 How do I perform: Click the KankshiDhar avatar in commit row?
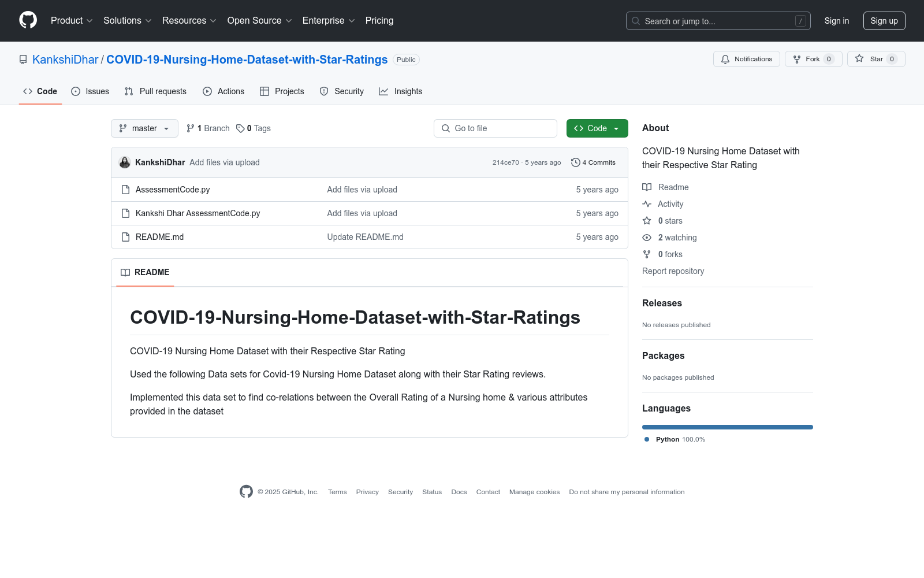point(125,162)
